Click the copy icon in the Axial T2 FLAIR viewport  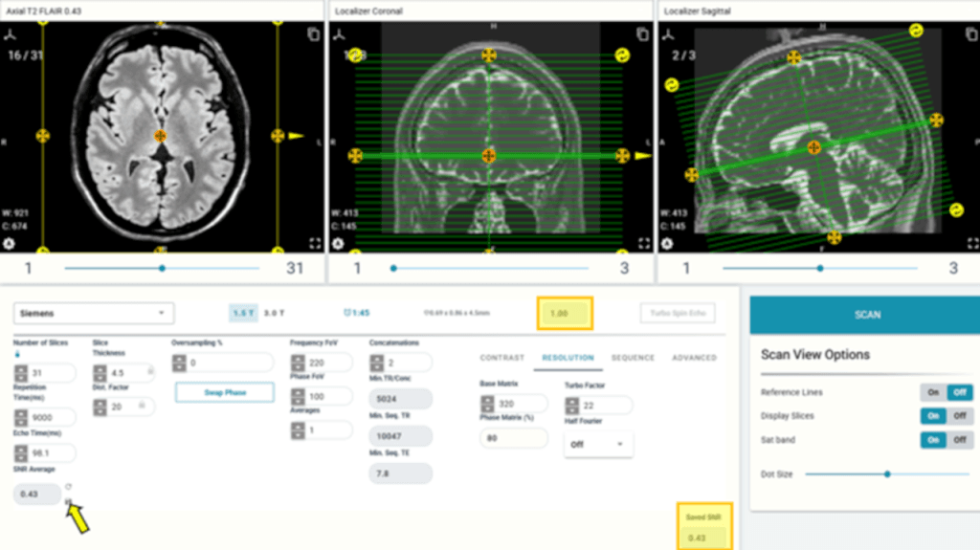[313, 34]
